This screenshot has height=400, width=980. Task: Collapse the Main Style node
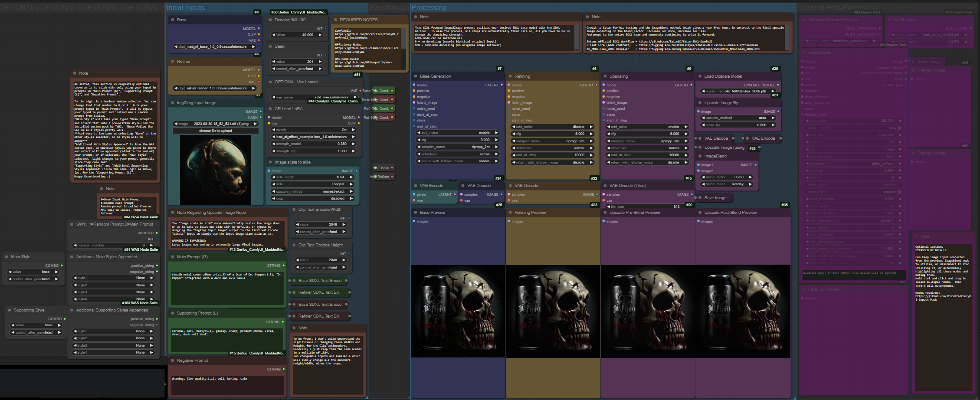pos(7,257)
